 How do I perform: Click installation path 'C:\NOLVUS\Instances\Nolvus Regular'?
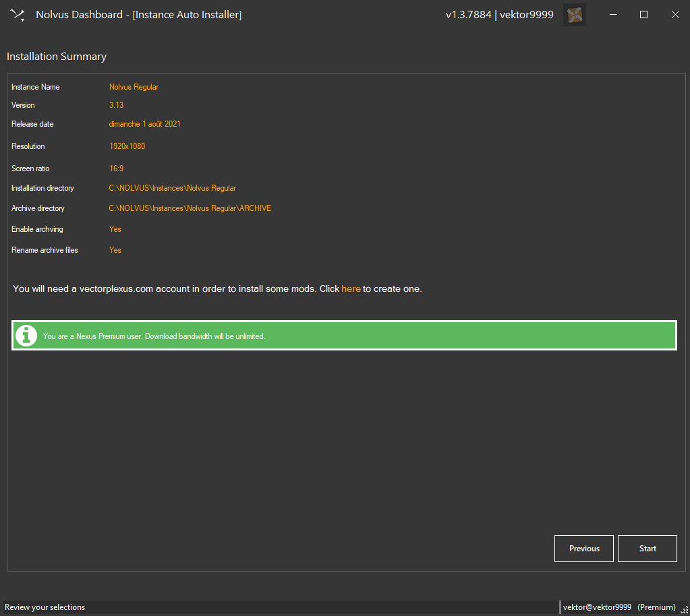173,188
